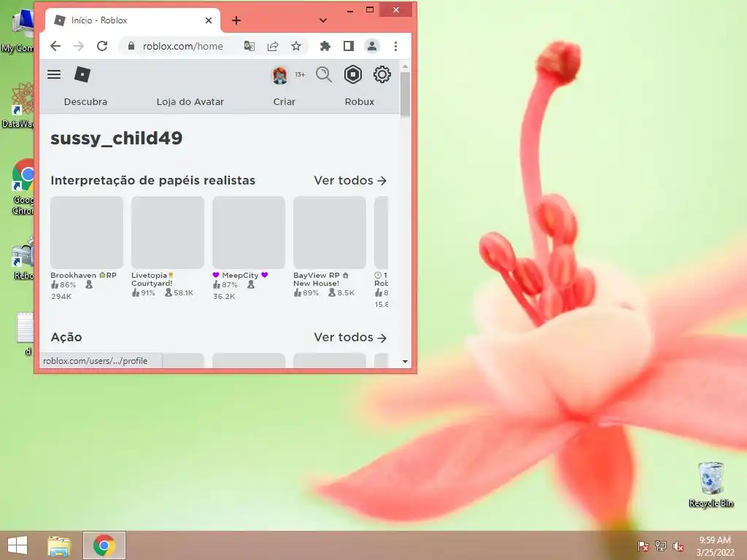Share this page using the share icon

coord(273,46)
